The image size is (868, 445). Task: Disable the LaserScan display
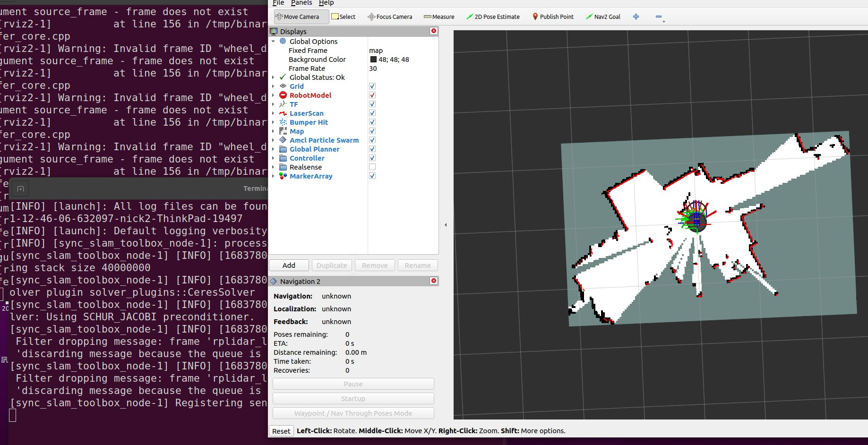pos(372,113)
